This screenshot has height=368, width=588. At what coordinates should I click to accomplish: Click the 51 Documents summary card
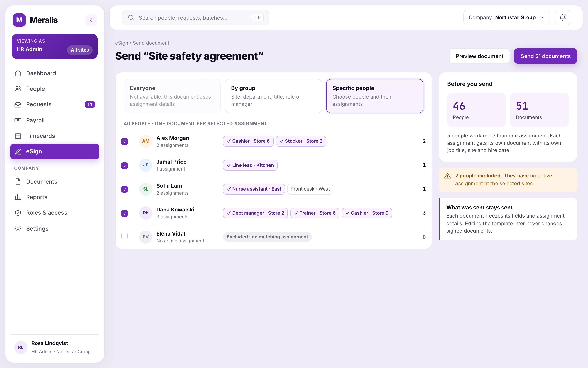pyautogui.click(x=539, y=110)
